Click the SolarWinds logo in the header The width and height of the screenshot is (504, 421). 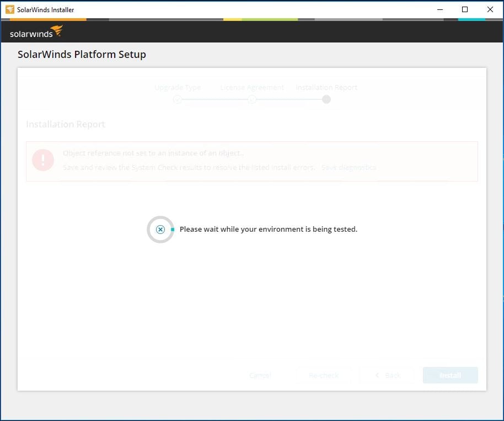click(36, 31)
